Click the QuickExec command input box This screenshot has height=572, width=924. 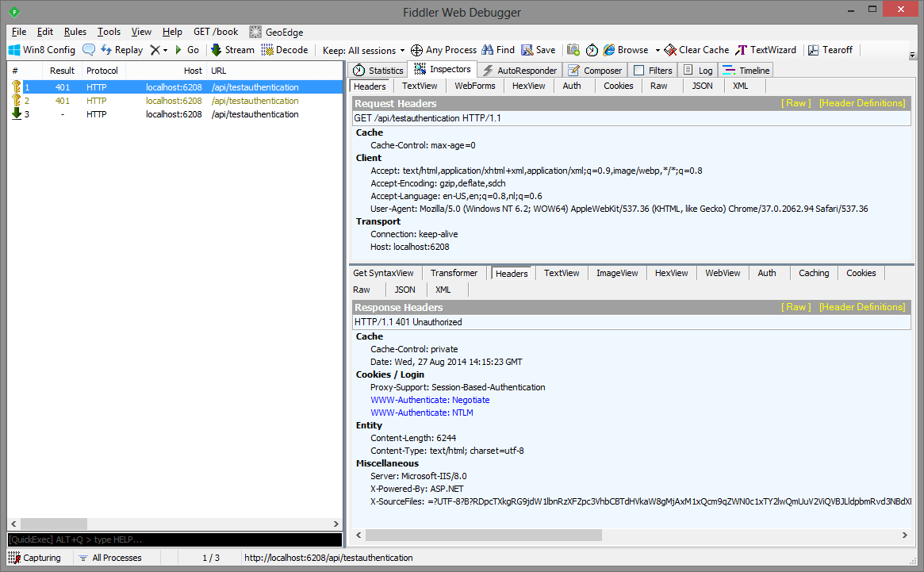point(175,539)
